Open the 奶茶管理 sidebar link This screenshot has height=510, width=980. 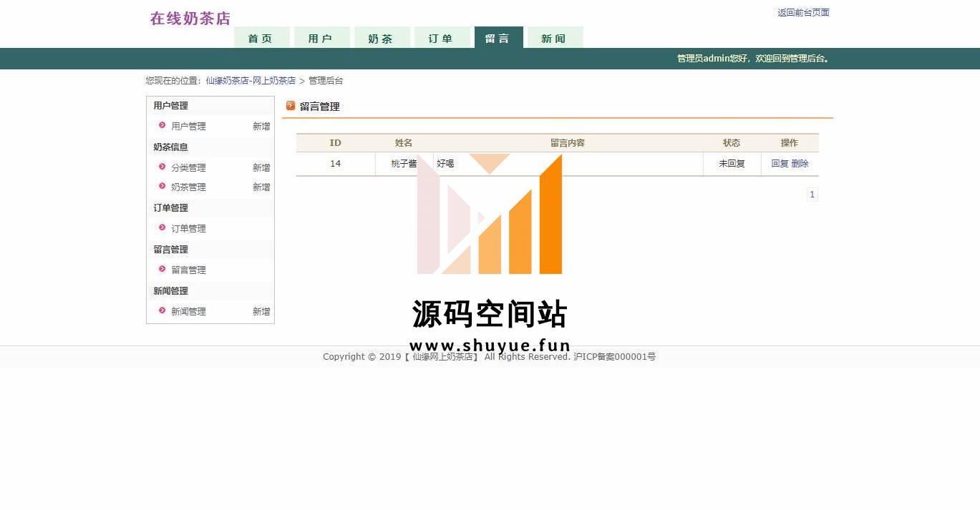[x=188, y=187]
